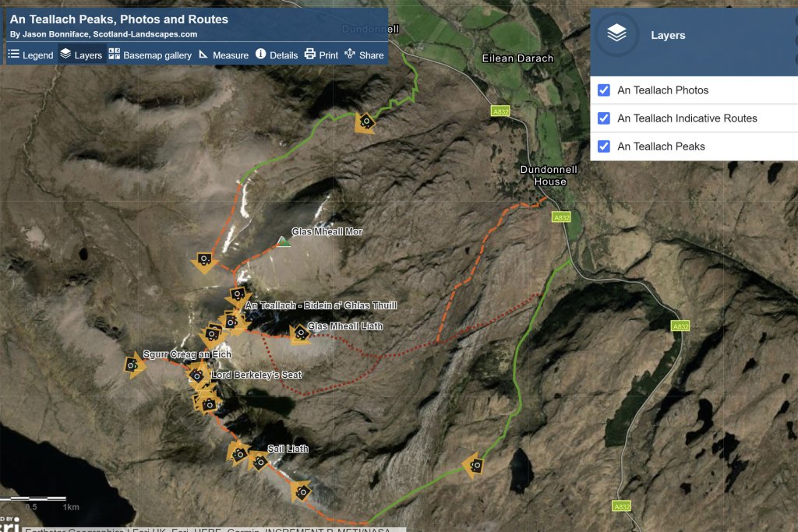The width and height of the screenshot is (798, 532).
Task: Toggle the An Teallach Peaks checkbox
Action: point(603,146)
